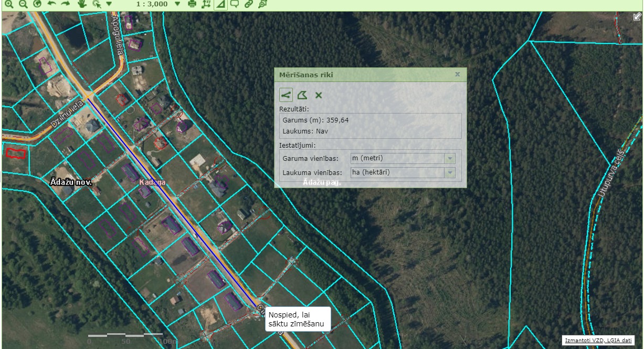Open the XY coordinates tool

click(206, 4)
